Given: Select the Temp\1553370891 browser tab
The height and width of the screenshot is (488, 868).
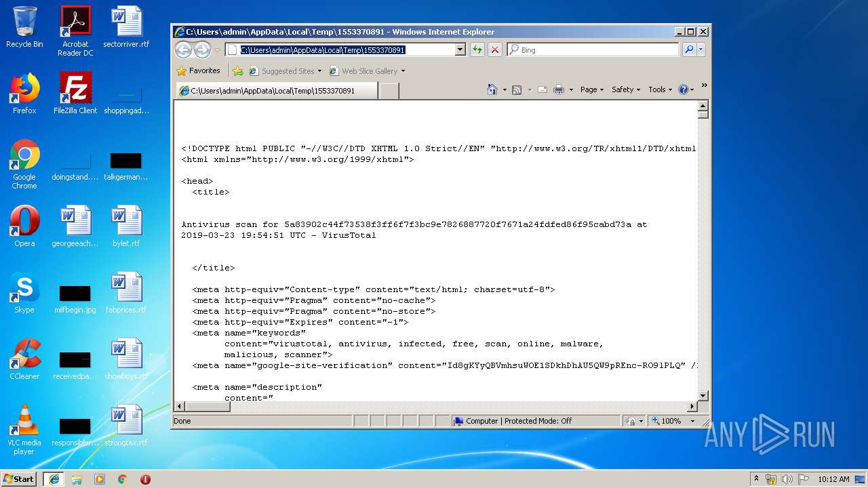Looking at the screenshot, I should pyautogui.click(x=276, y=90).
